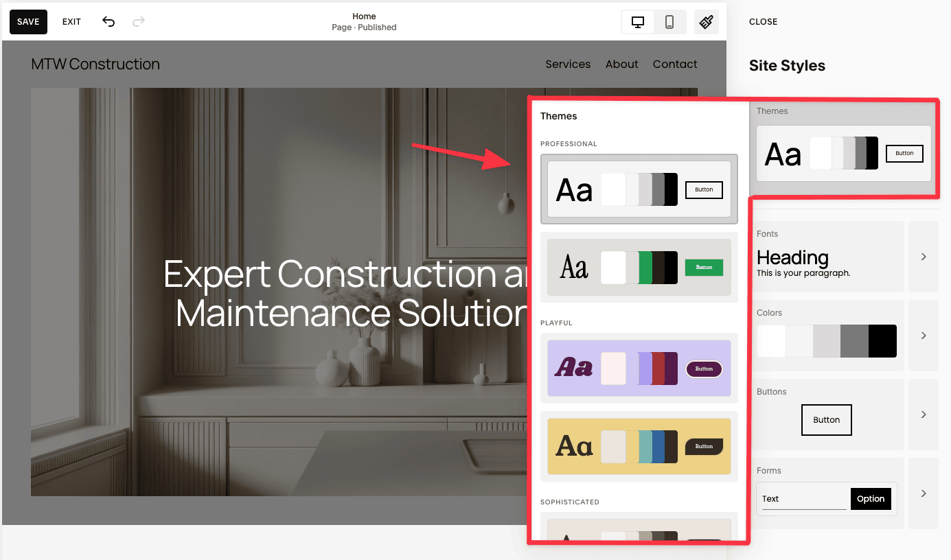Open the Contact navigation link
The width and height of the screenshot is (951, 560).
point(674,64)
